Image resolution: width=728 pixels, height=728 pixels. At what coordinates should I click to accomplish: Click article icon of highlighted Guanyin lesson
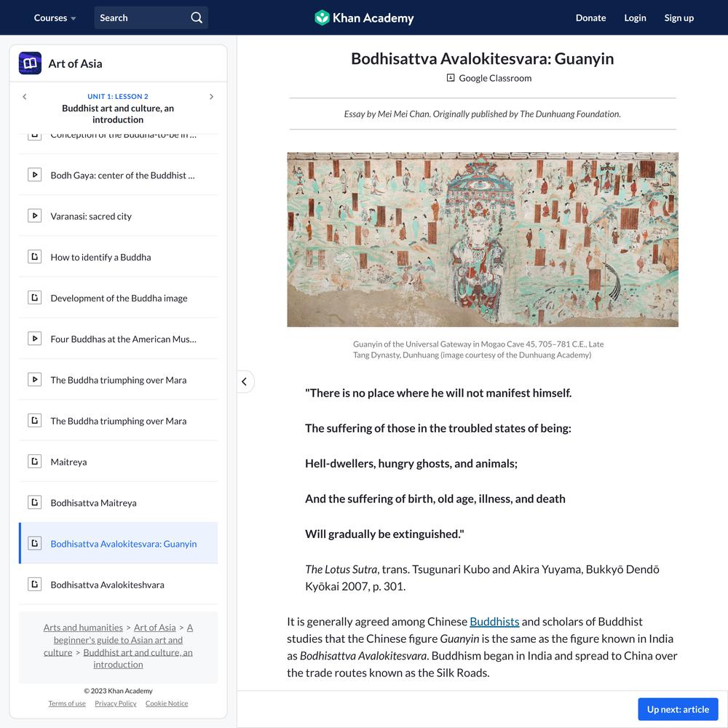click(35, 543)
